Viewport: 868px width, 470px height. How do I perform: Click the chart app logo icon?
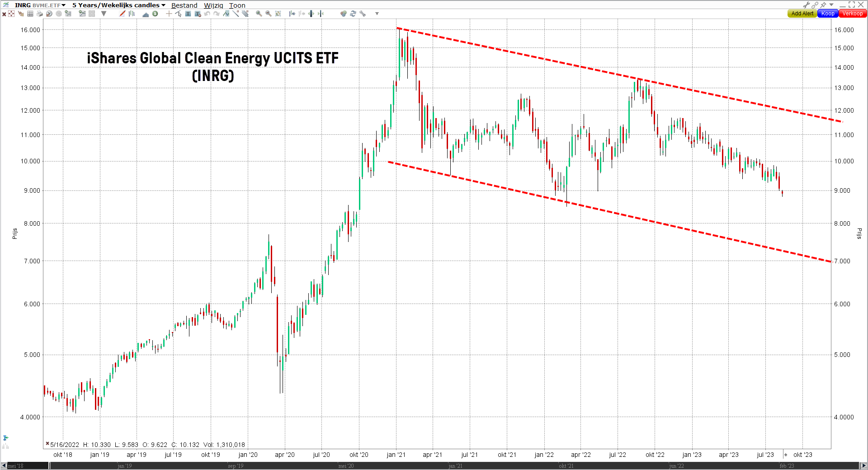pos(6,5)
